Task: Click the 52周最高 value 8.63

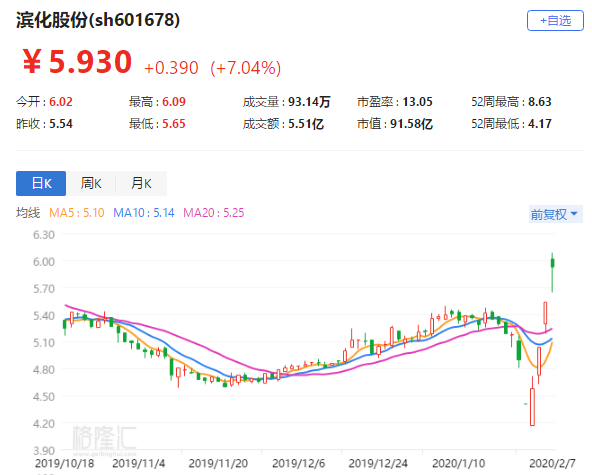Action: [x=540, y=102]
